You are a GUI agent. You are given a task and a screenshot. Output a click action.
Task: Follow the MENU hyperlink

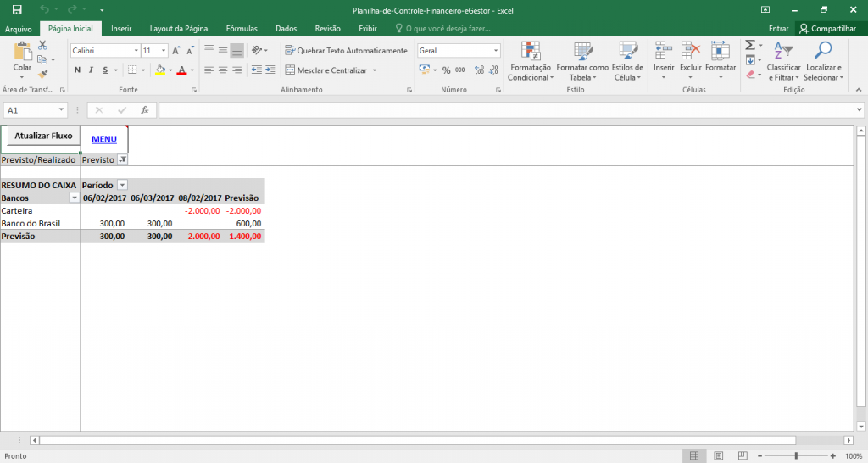104,139
